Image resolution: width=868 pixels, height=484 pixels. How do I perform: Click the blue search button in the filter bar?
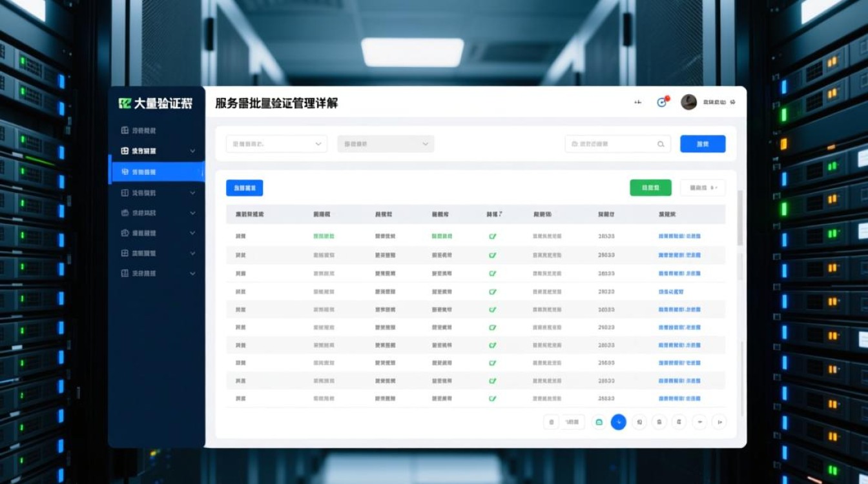tap(703, 144)
